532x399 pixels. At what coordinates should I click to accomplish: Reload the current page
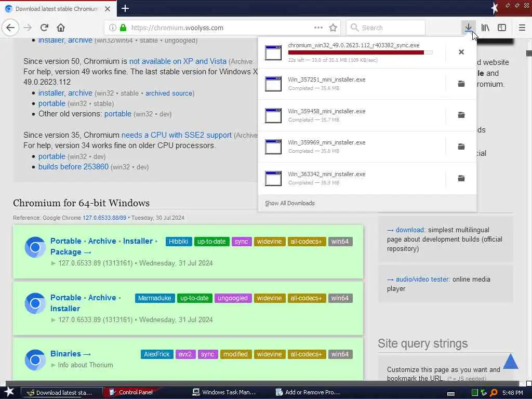[x=44, y=28]
